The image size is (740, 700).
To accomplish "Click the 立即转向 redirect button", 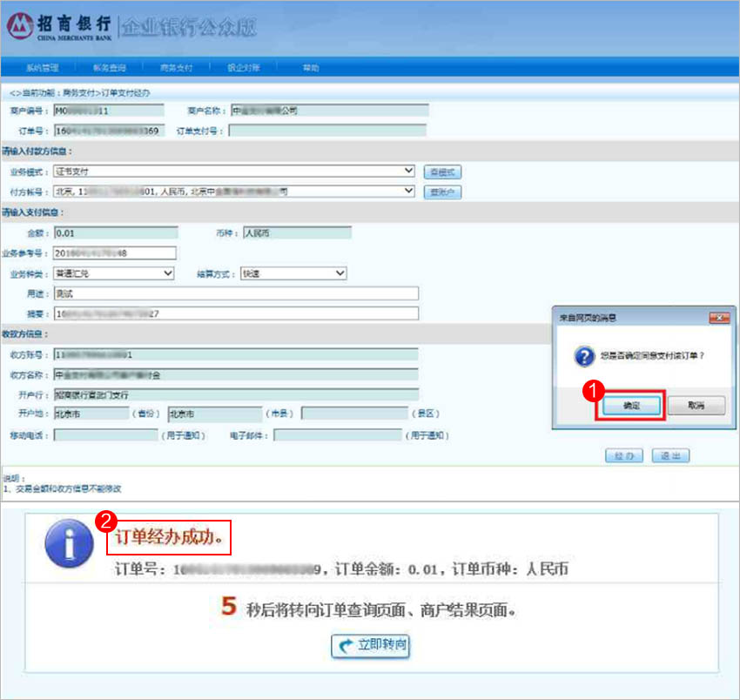I will [x=371, y=645].
